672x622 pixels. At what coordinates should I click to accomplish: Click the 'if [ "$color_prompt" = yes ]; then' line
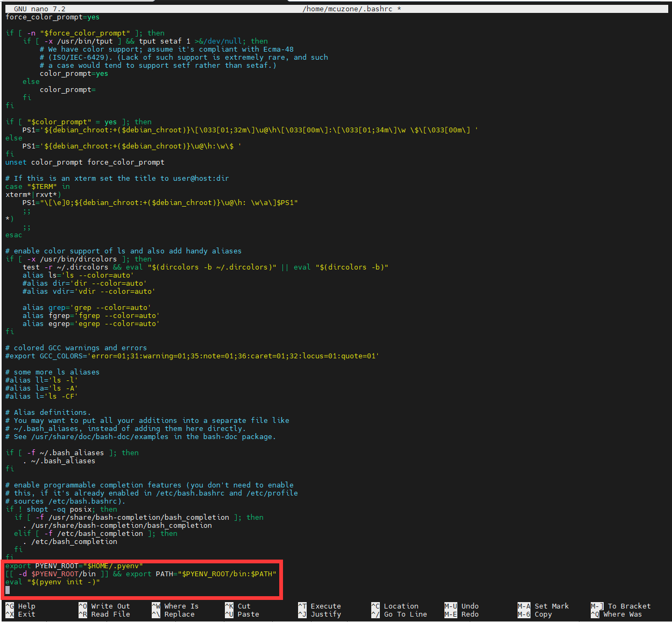tap(79, 122)
